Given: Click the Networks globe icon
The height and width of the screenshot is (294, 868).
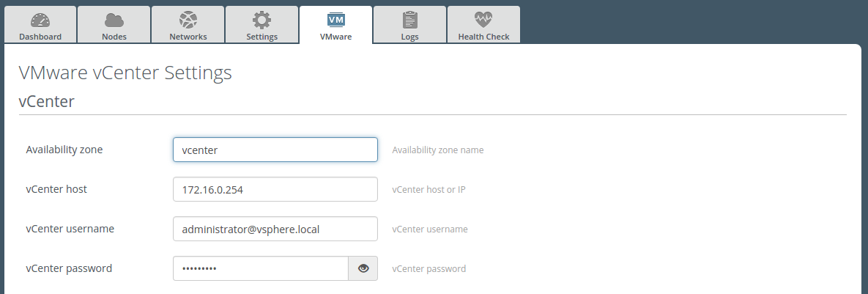Looking at the screenshot, I should coord(188,20).
